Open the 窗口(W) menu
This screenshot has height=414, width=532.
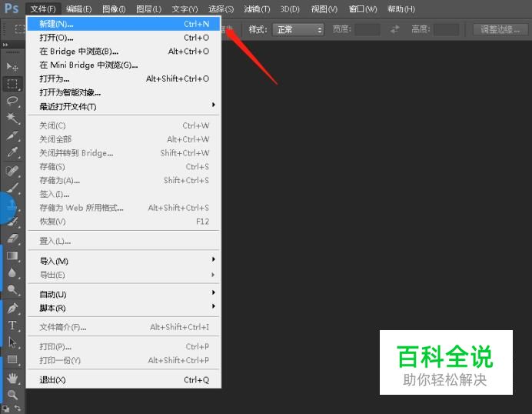363,8
